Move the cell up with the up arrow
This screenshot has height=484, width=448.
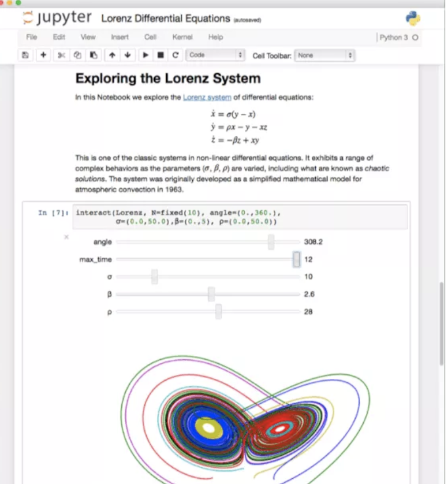pos(113,55)
